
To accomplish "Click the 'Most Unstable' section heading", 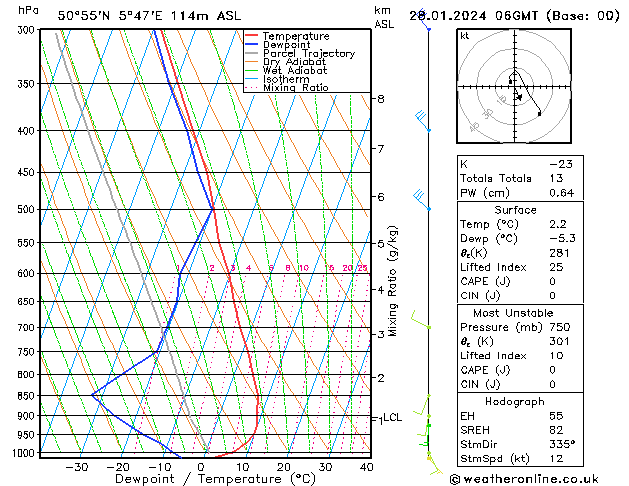I will click(513, 313).
